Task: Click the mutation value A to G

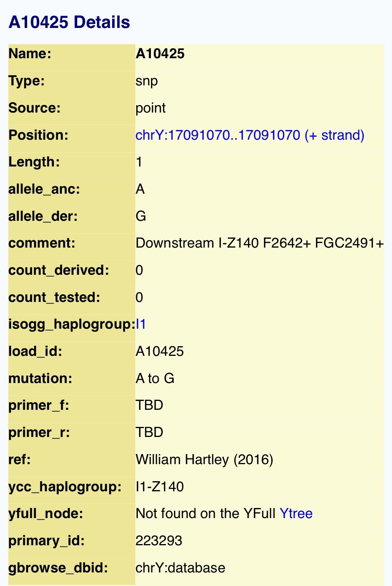Action: [155, 378]
